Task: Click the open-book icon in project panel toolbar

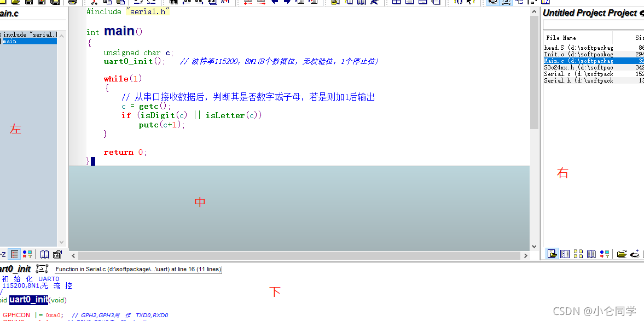Action: click(x=591, y=254)
